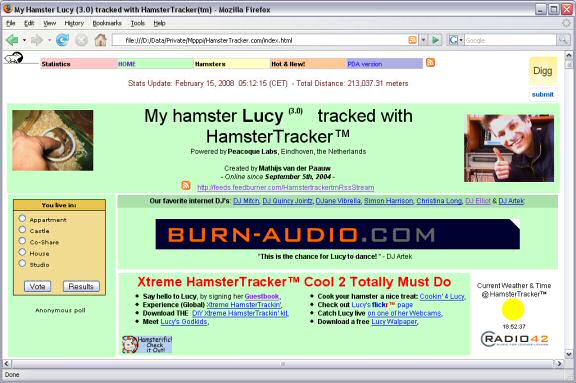Click the RSS icon next to feedburner link

click(186, 185)
